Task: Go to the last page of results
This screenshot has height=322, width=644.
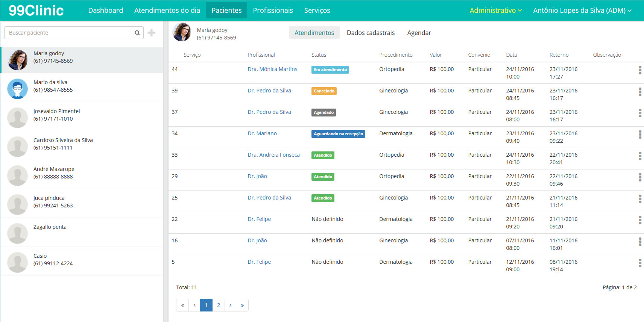Action: point(242,305)
